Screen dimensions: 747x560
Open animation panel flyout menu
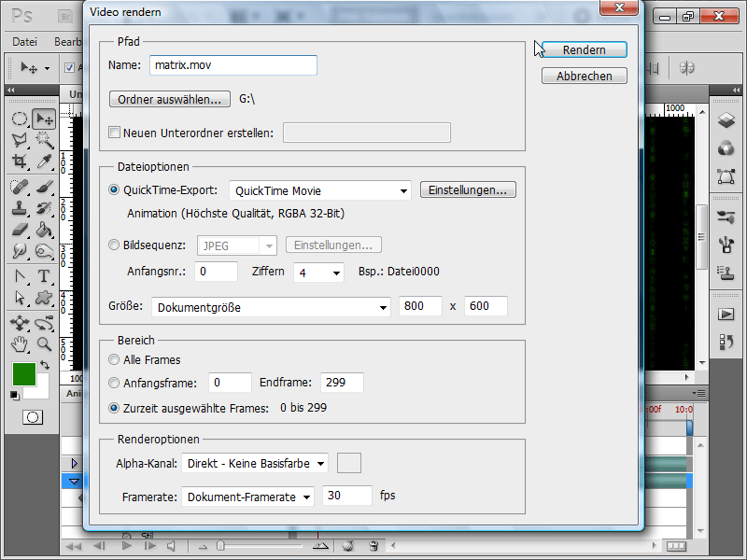point(698,393)
